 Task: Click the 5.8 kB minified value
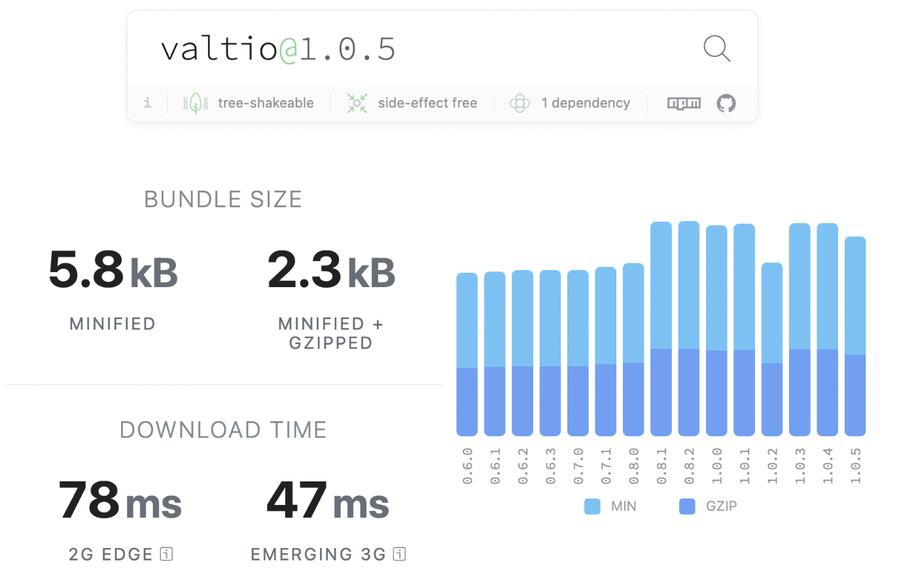[x=113, y=269]
